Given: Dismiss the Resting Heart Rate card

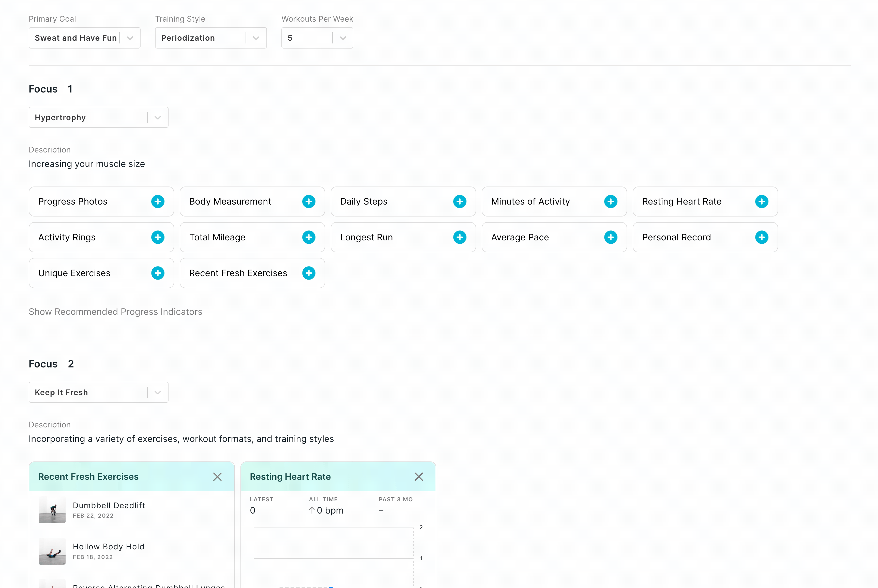Looking at the screenshot, I should tap(419, 476).
